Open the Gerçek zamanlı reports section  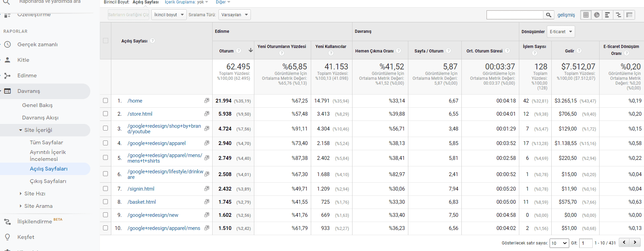point(38,45)
